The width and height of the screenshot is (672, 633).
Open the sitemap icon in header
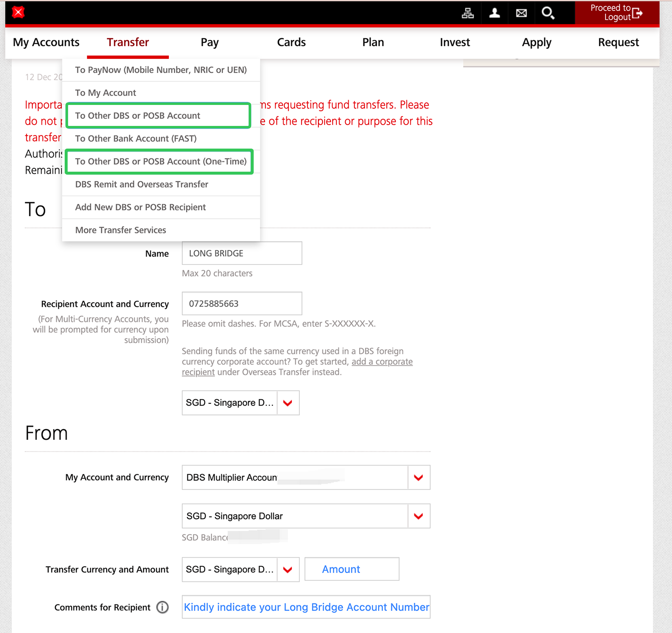click(x=467, y=13)
